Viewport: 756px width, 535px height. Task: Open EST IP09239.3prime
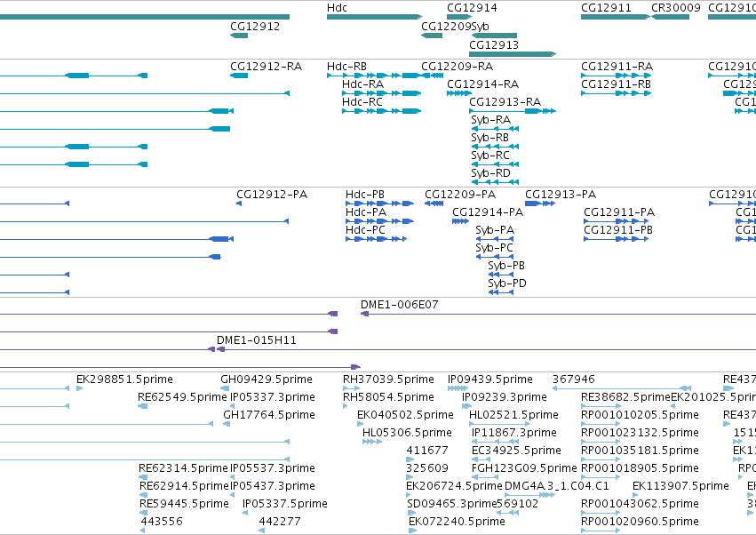point(505,397)
